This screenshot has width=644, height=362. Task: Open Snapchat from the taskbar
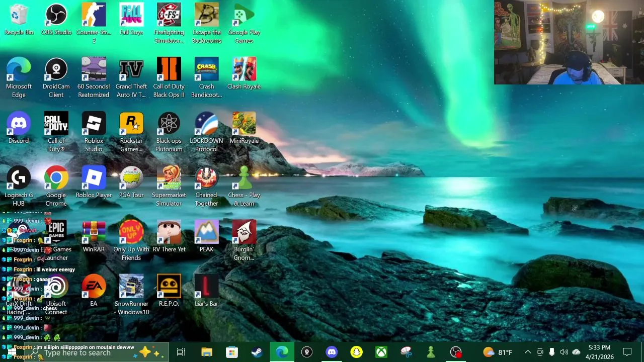tap(357, 352)
